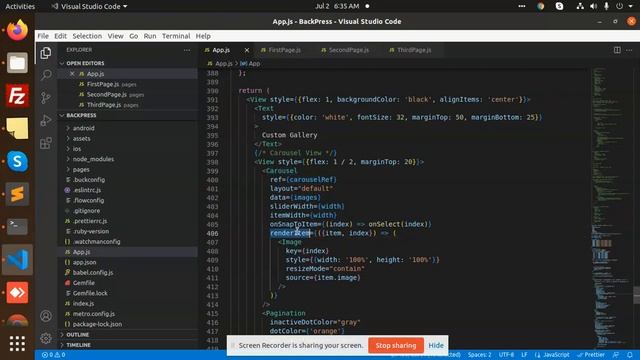Open AnyDesk from the dock
This screenshot has width=640, height=360.
tap(17, 292)
